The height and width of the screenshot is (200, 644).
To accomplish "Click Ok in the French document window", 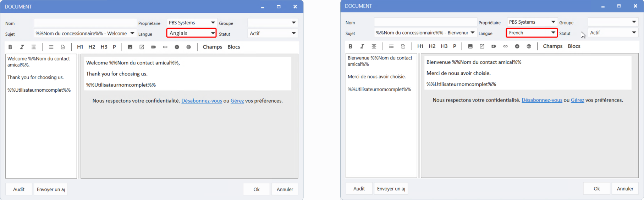I will pyautogui.click(x=596, y=189).
